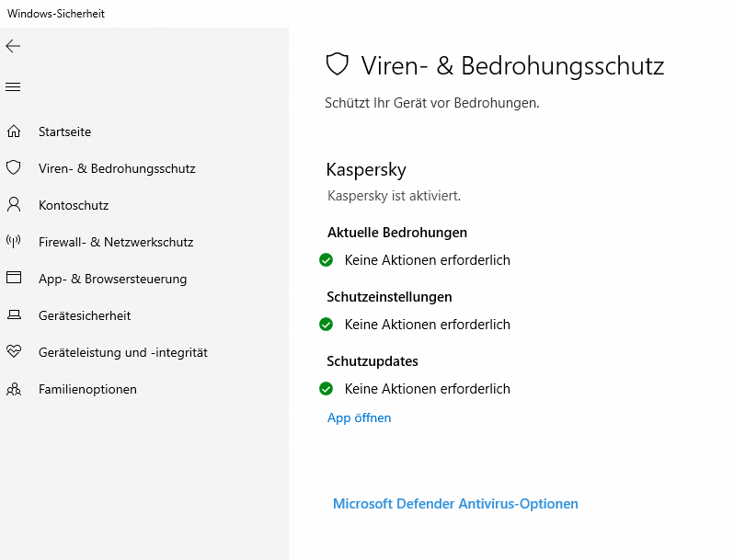Expand the hamburger navigation menu
Screen dimensions: 734x560
tap(13, 87)
